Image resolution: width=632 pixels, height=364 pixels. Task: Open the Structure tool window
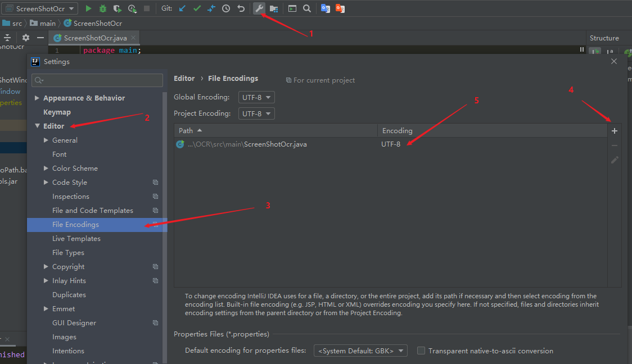coord(604,38)
